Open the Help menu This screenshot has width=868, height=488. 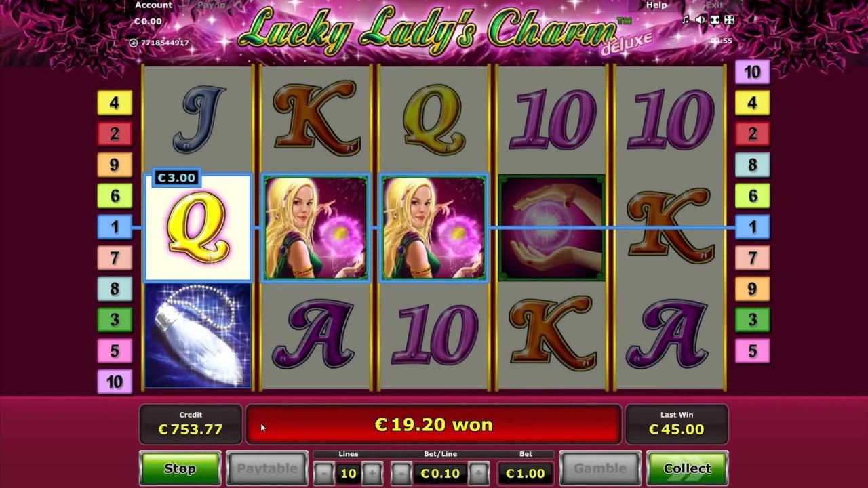(x=656, y=5)
